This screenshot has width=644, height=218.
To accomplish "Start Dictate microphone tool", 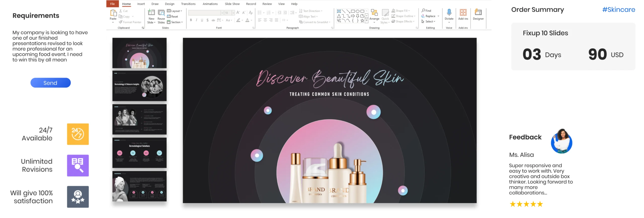I will point(449,13).
